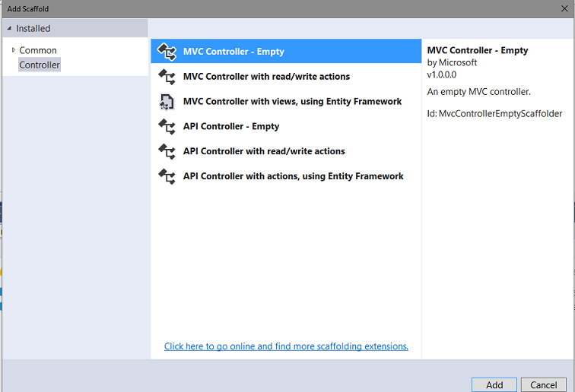Click the MVC Controller with views document icon
Image resolution: width=575 pixels, height=392 pixels.
point(167,102)
